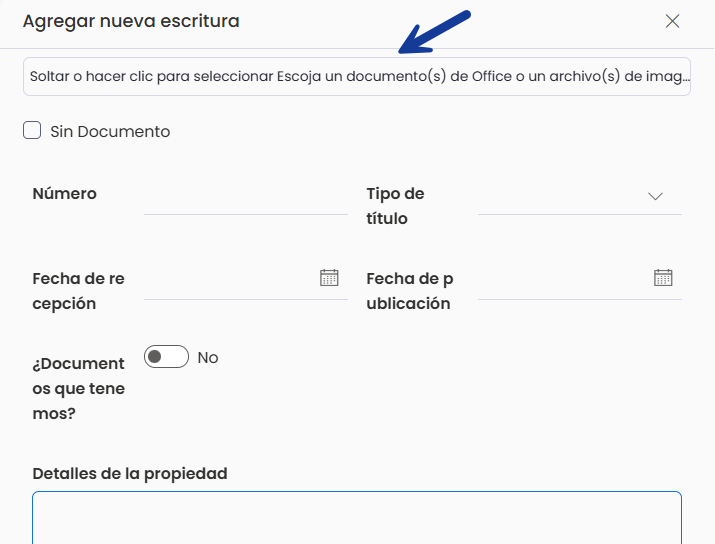Click the Tipo de título label

[x=395, y=206]
